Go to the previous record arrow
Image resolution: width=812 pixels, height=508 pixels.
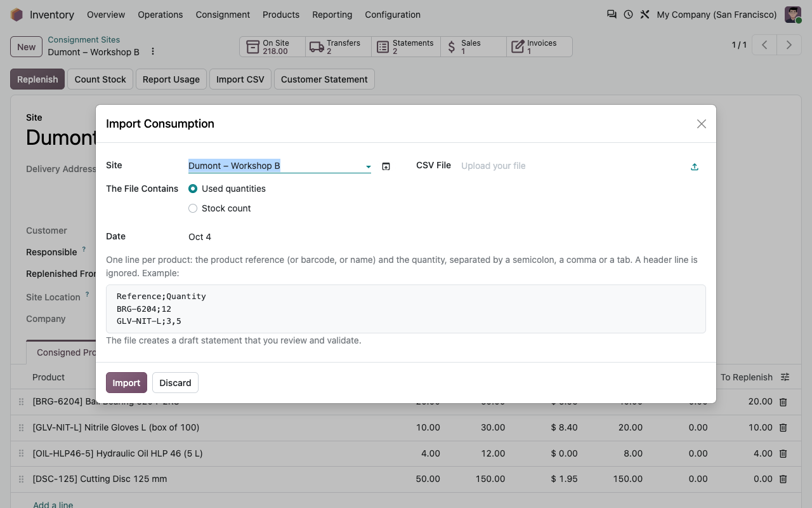[x=765, y=45]
